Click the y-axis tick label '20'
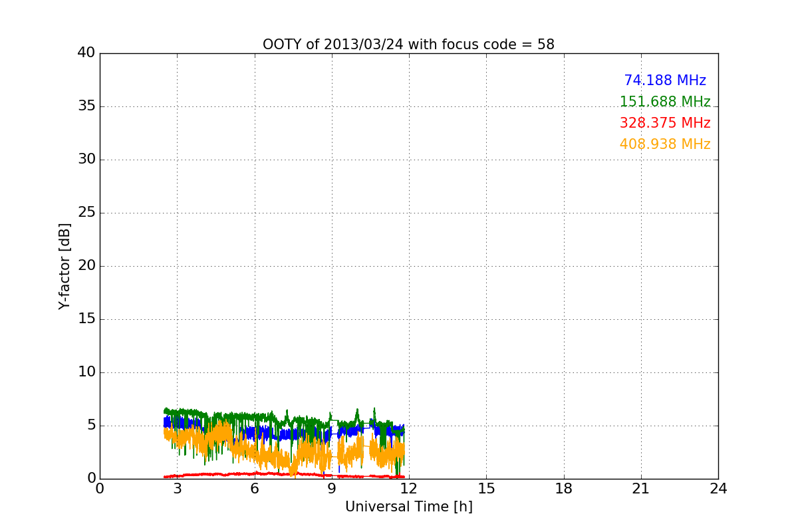 pos(86,266)
